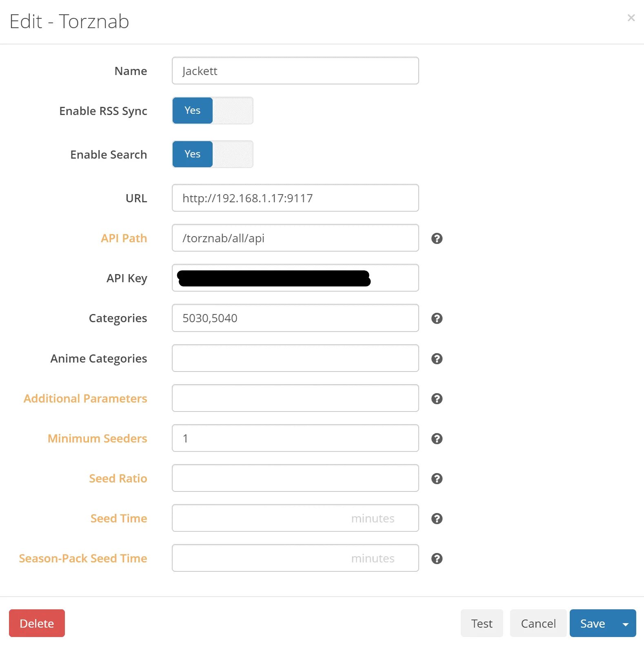The width and height of the screenshot is (644, 646).
Task: Click the Delete button
Action: (x=37, y=623)
